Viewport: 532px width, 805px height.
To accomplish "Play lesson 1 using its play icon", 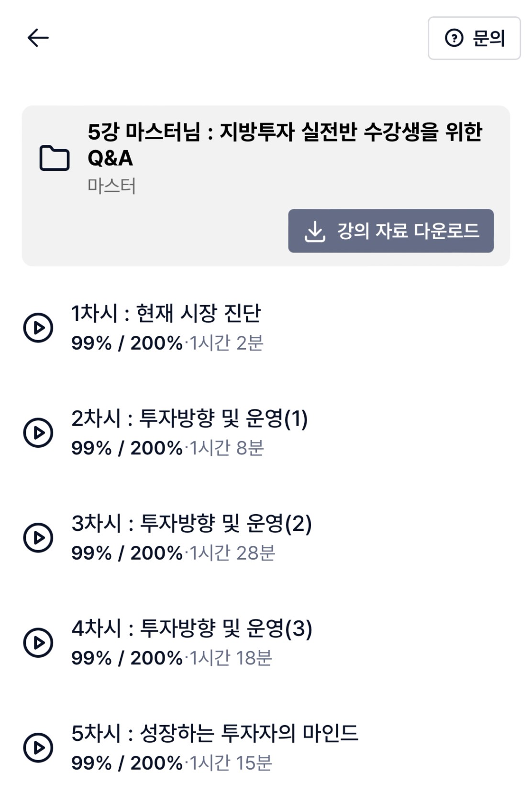I will click(38, 328).
